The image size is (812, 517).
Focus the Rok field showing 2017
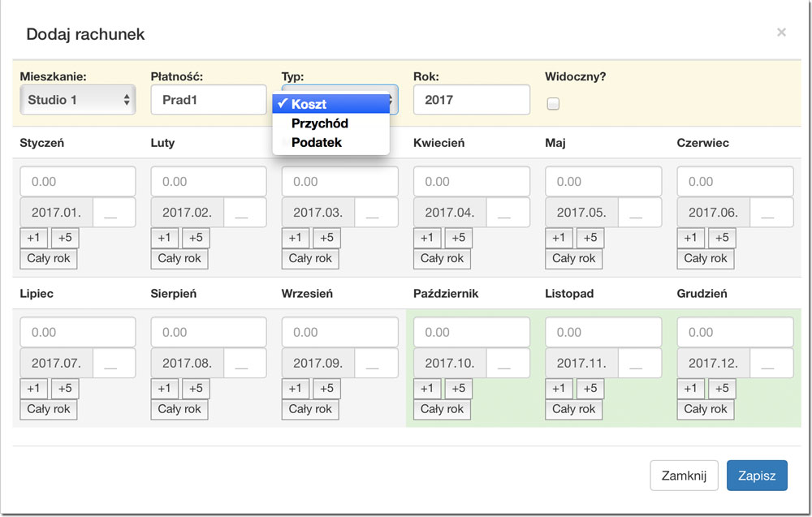click(x=471, y=100)
